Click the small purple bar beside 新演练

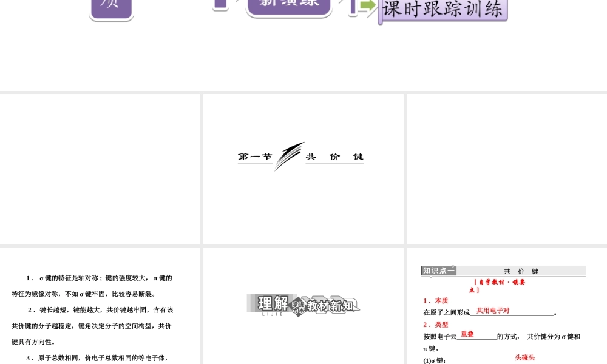click(220, 5)
